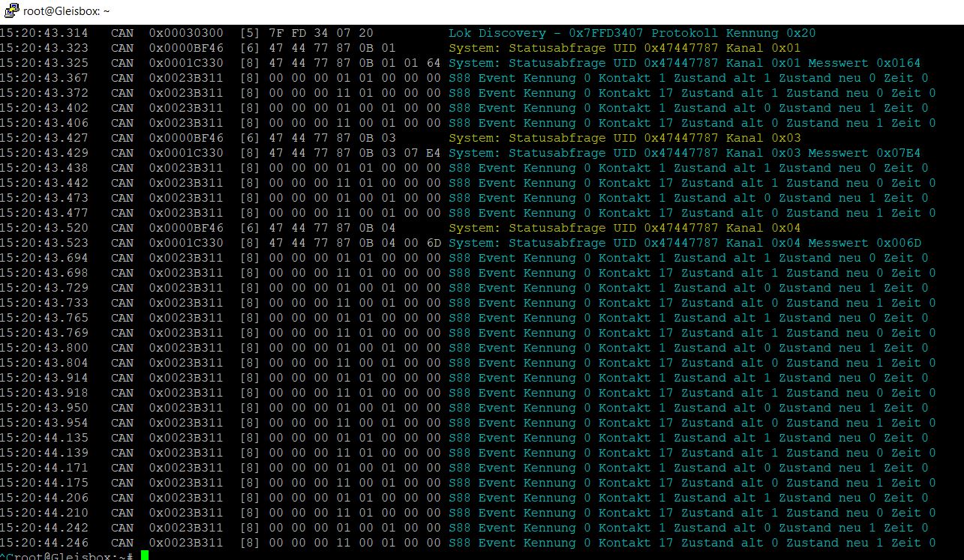Click timestamp 15:20:43.694
This screenshot has width=964, height=560.
[44, 258]
